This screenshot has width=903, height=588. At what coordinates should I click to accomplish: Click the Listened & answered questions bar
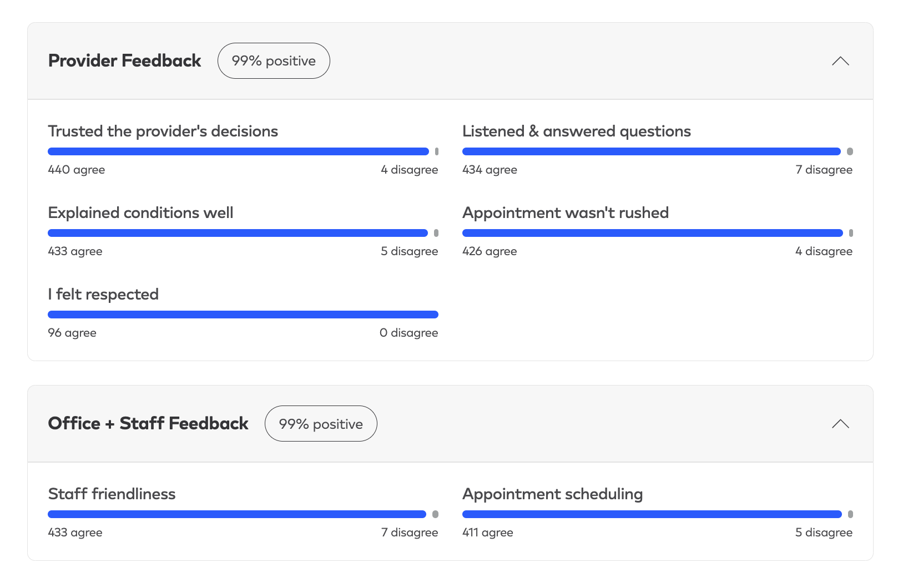click(x=652, y=151)
